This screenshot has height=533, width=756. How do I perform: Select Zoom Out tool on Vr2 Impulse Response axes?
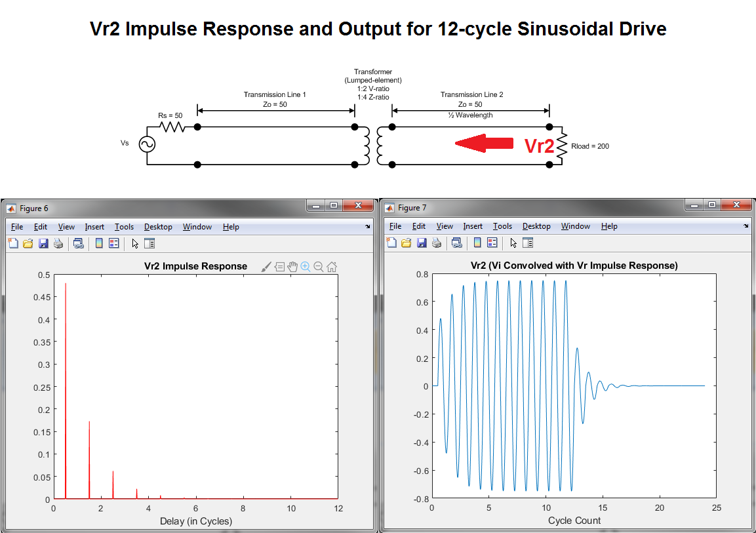point(318,267)
